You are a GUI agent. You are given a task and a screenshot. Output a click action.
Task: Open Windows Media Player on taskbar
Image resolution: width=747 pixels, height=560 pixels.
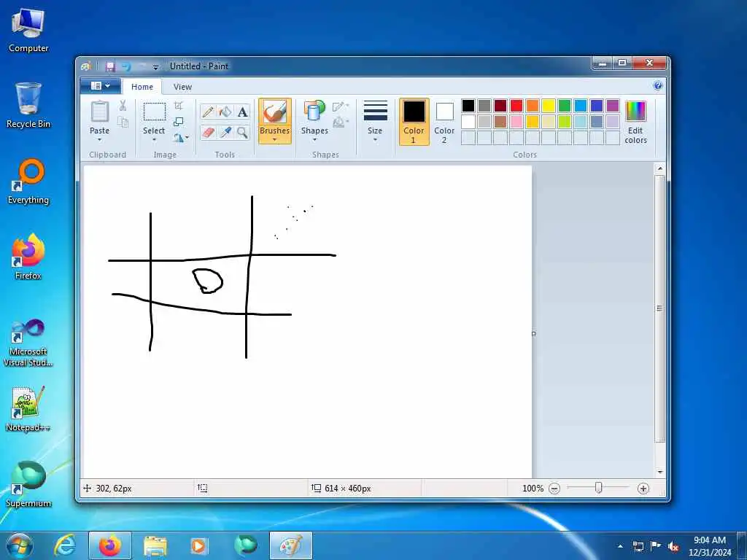(198, 545)
